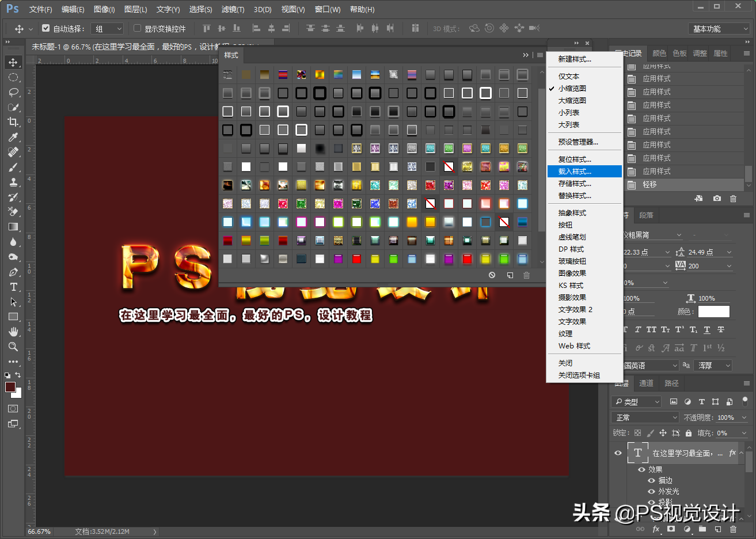The image size is (756, 539).
Task: Select the Brush tool
Action: (13, 167)
